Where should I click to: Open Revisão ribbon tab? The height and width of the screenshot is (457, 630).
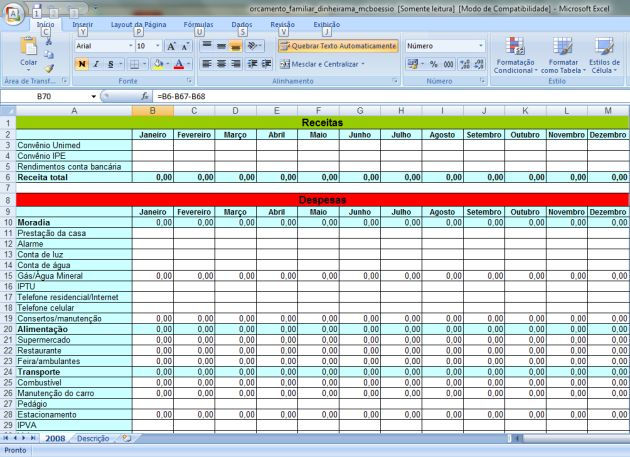(x=282, y=25)
